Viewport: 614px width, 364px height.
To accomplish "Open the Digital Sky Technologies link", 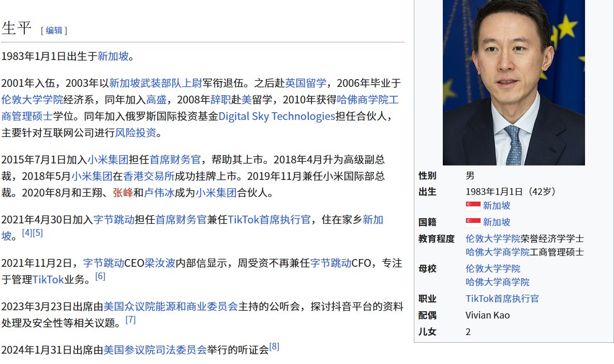I will [x=277, y=116].
